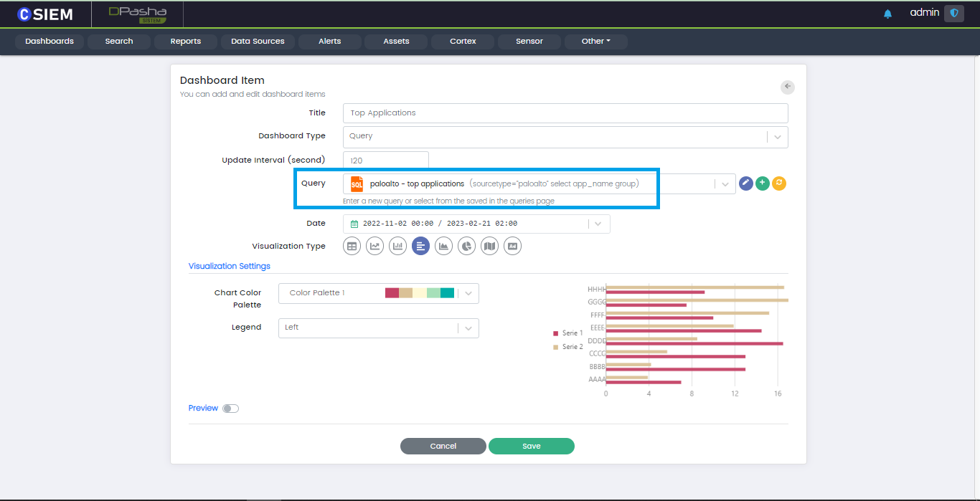This screenshot has width=980, height=501.
Task: Select the area chart visualization icon
Action: pos(443,247)
